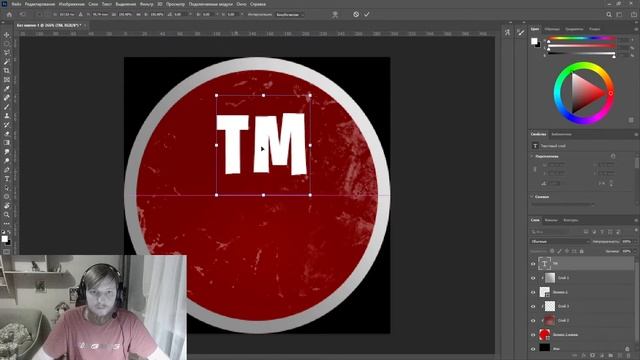Open the Фильтр menu
Image resolution: width=640 pixels, height=360 pixels.
coord(147,4)
